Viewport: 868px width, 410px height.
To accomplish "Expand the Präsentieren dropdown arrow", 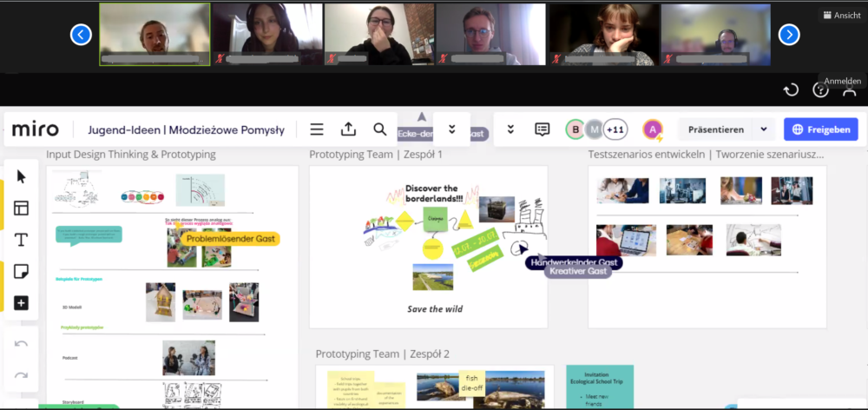I will 763,129.
